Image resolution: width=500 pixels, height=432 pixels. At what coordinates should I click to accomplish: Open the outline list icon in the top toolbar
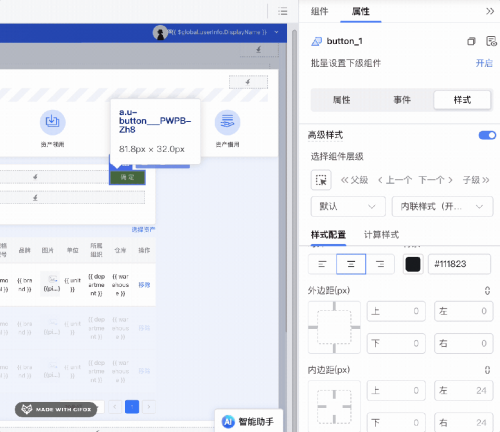click(x=283, y=11)
